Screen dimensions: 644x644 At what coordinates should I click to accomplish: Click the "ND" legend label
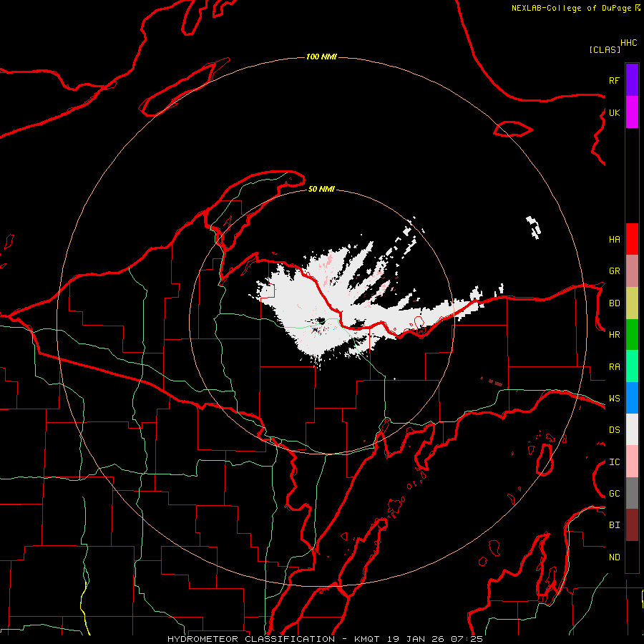pyautogui.click(x=614, y=557)
